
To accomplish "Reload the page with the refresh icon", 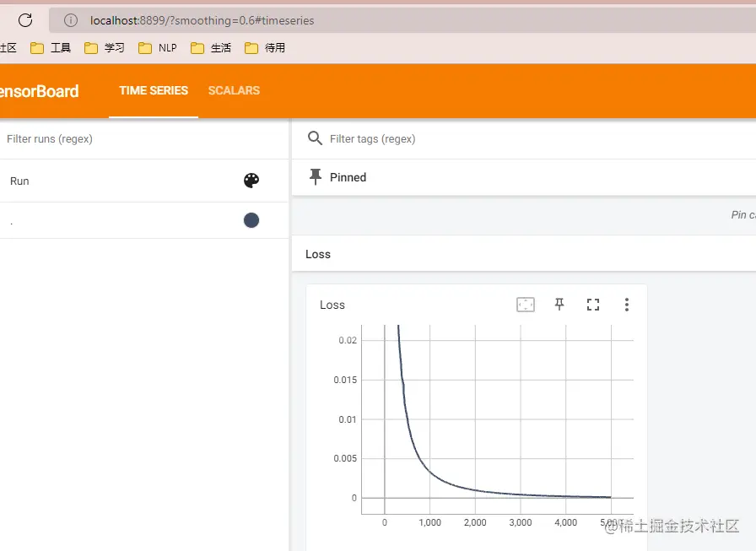I will [x=25, y=20].
